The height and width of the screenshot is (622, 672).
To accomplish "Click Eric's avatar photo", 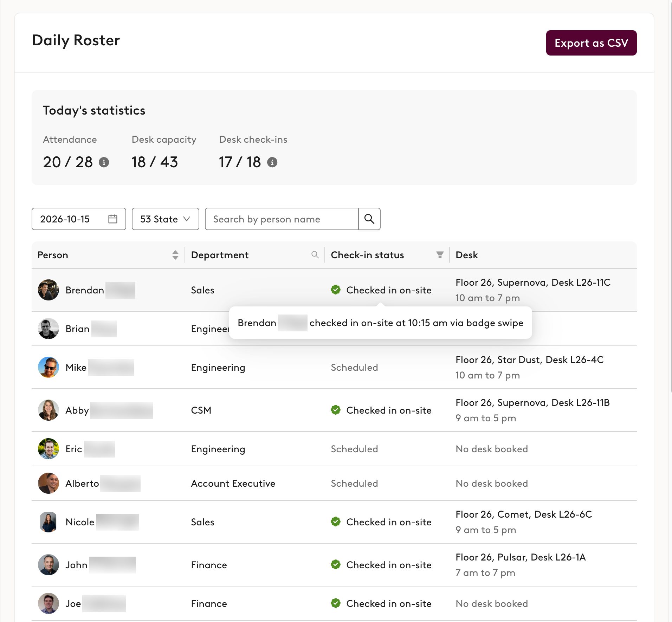I will pyautogui.click(x=49, y=449).
